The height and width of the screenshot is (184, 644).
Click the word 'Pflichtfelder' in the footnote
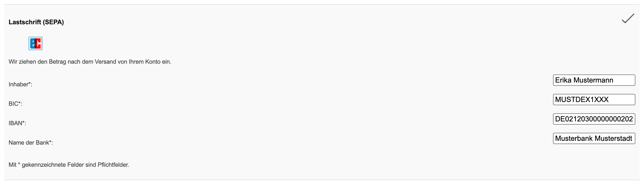coord(113,165)
